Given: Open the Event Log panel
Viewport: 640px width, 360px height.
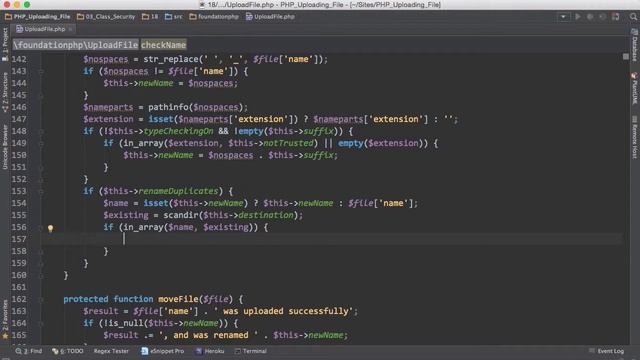Looking at the screenshot, I should click(607, 351).
